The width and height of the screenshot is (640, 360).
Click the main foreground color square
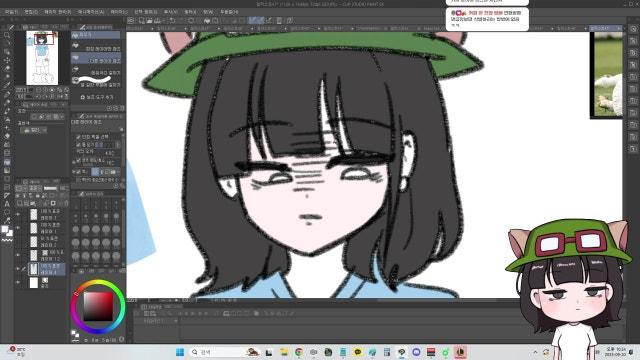pos(5,229)
